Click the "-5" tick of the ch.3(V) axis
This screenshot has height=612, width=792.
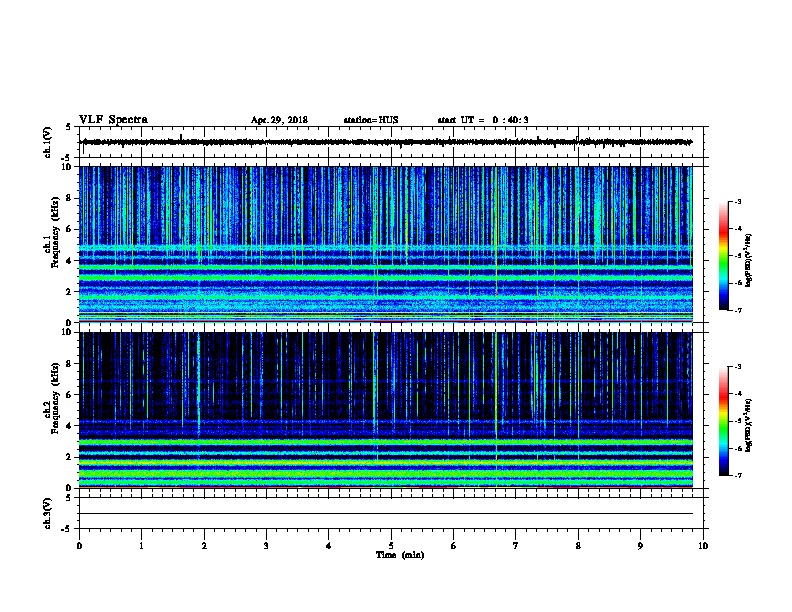(66, 529)
